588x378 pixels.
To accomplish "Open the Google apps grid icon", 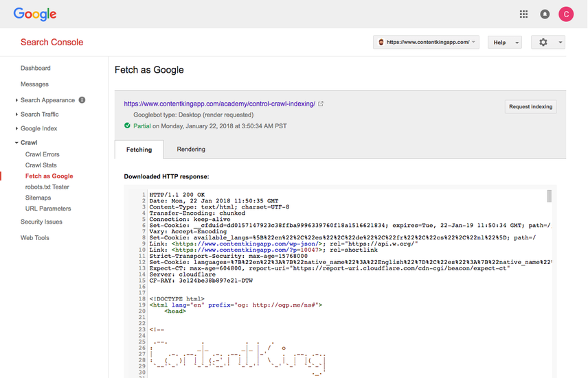I will click(x=523, y=14).
